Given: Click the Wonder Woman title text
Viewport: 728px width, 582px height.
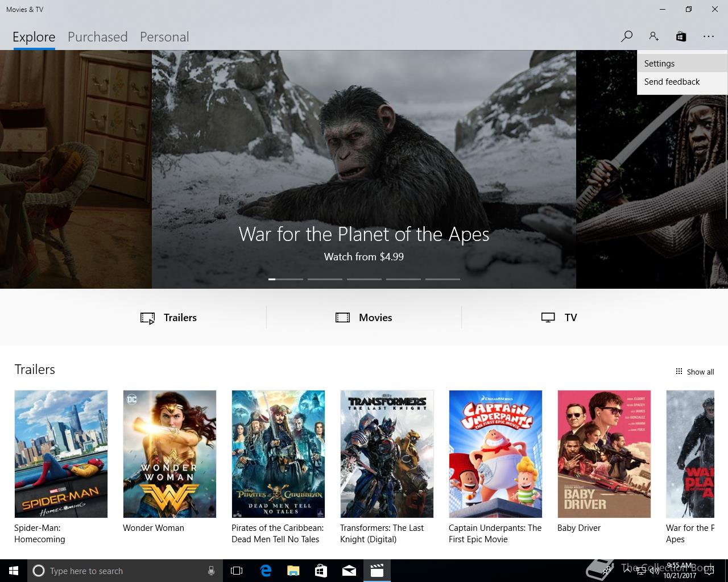Looking at the screenshot, I should click(x=154, y=528).
